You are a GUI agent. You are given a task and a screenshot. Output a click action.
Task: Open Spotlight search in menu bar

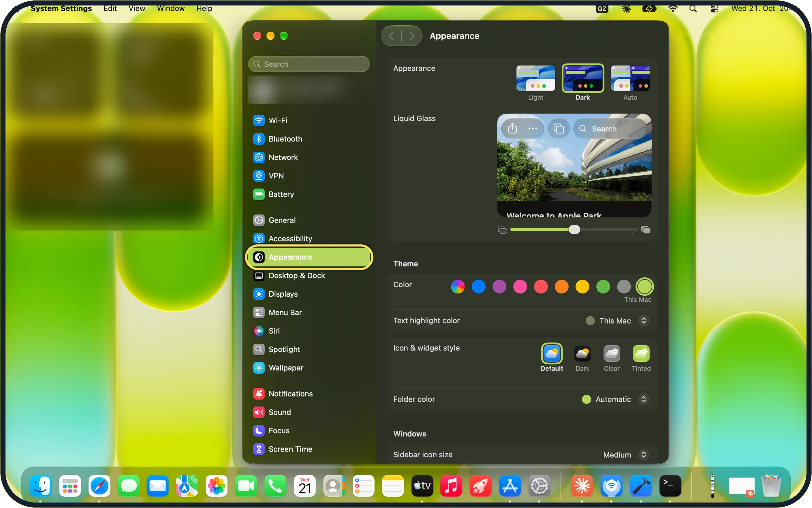[693, 8]
